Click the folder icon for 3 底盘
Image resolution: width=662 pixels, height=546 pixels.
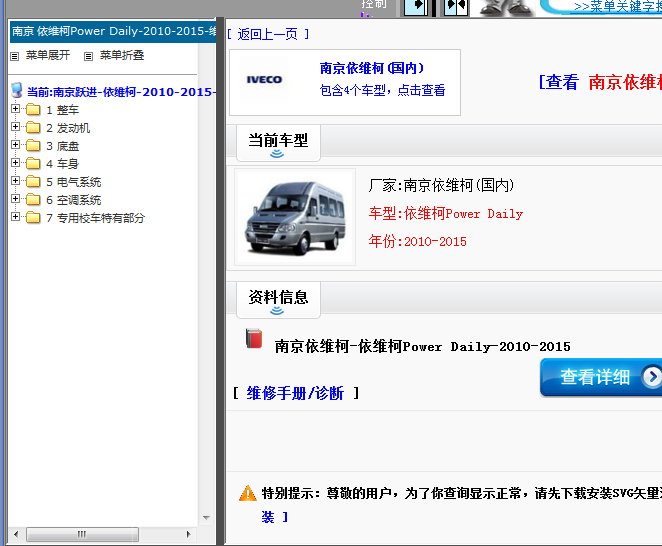tap(33, 146)
